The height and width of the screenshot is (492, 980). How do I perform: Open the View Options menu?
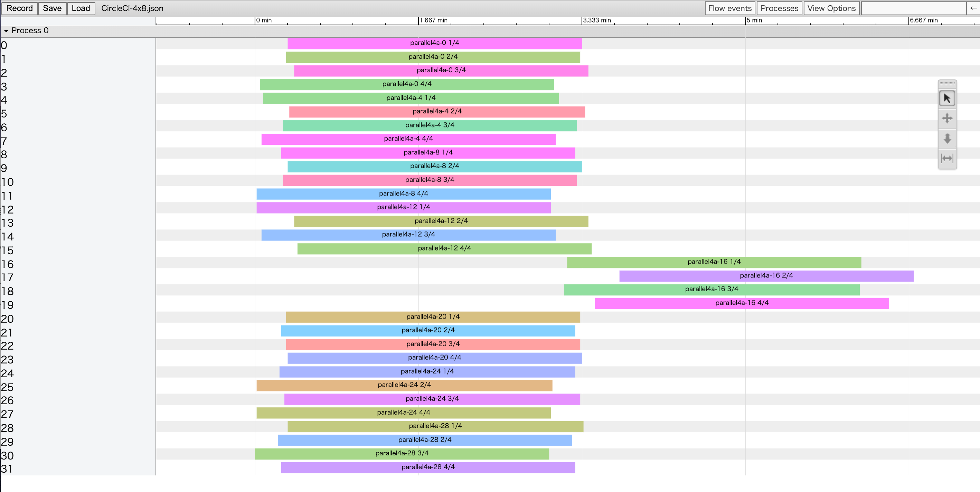tap(831, 8)
